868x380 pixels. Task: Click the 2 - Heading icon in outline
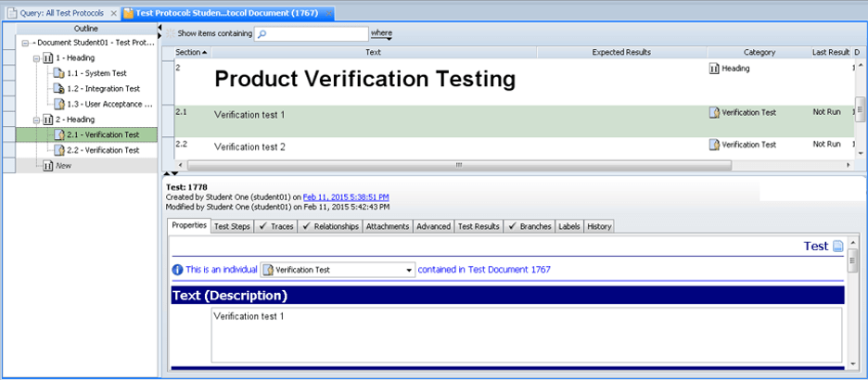point(47,120)
